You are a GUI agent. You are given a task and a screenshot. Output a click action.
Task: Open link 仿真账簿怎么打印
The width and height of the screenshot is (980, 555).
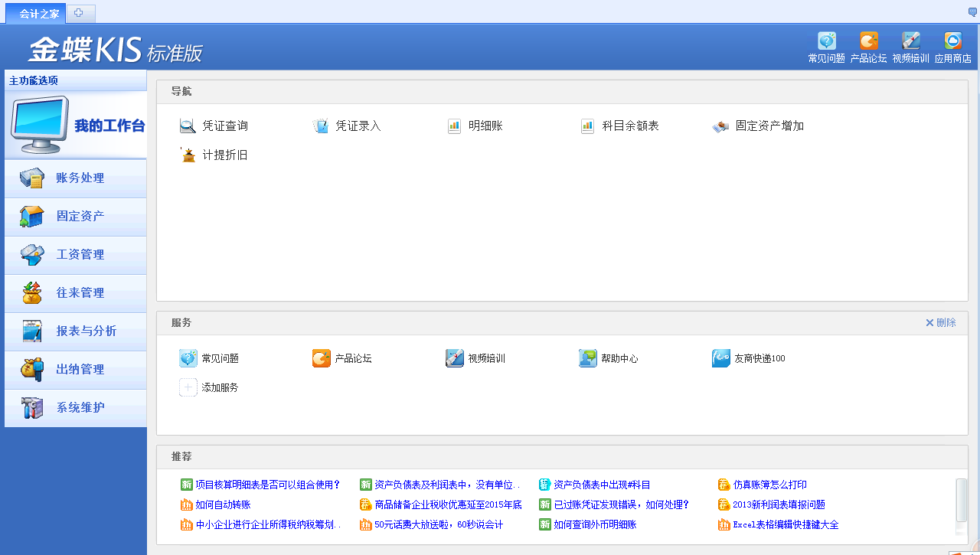(769, 485)
